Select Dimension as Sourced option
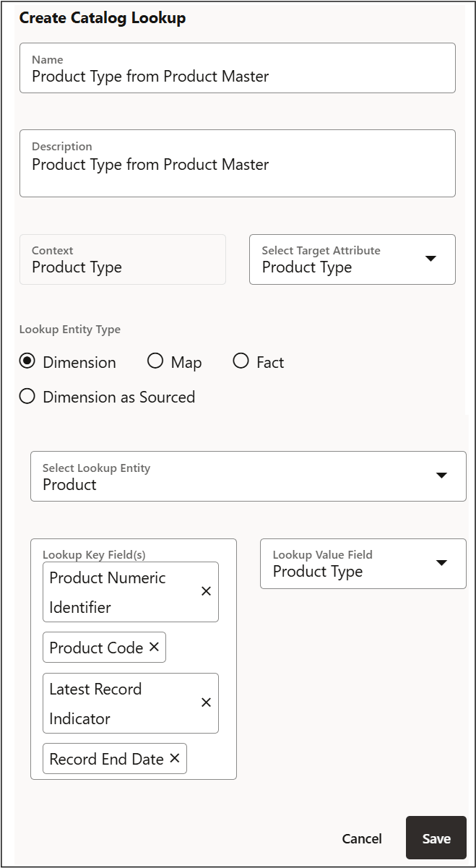 pyautogui.click(x=27, y=396)
